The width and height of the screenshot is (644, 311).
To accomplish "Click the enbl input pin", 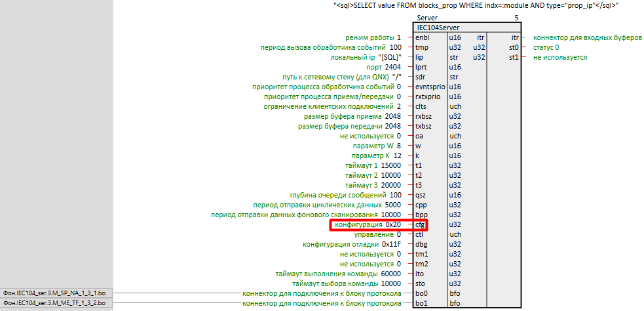I will [x=422, y=37].
